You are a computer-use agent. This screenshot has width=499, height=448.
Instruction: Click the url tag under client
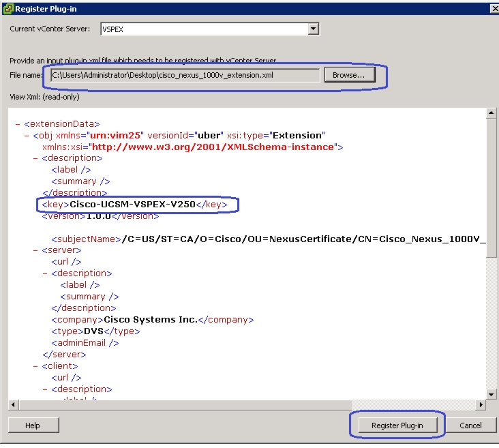point(66,378)
